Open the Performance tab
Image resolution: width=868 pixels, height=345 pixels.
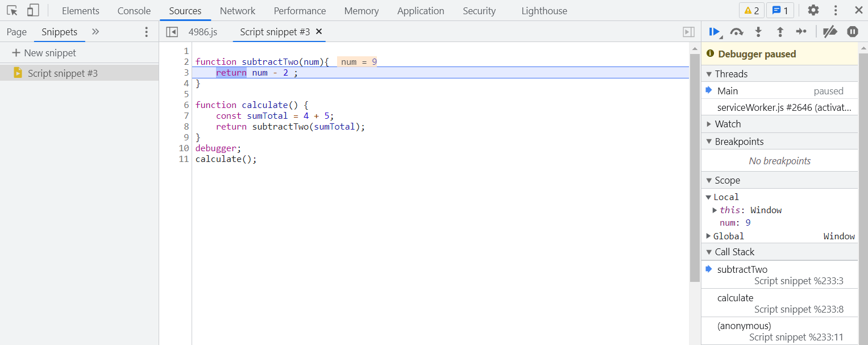[300, 11]
